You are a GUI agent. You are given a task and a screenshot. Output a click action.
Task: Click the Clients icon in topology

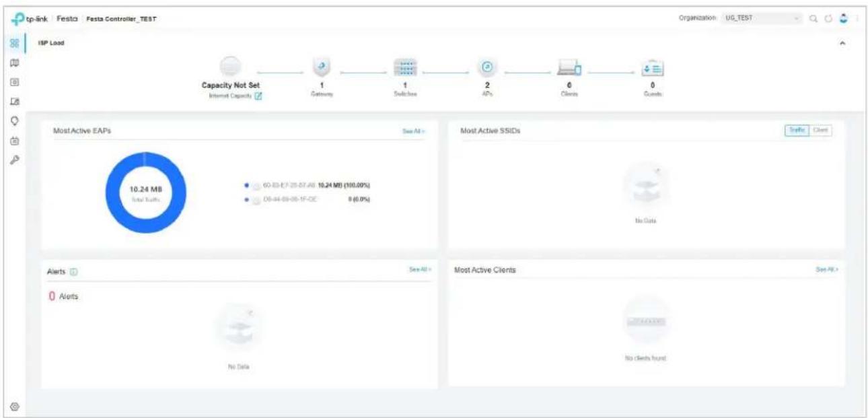tap(571, 68)
